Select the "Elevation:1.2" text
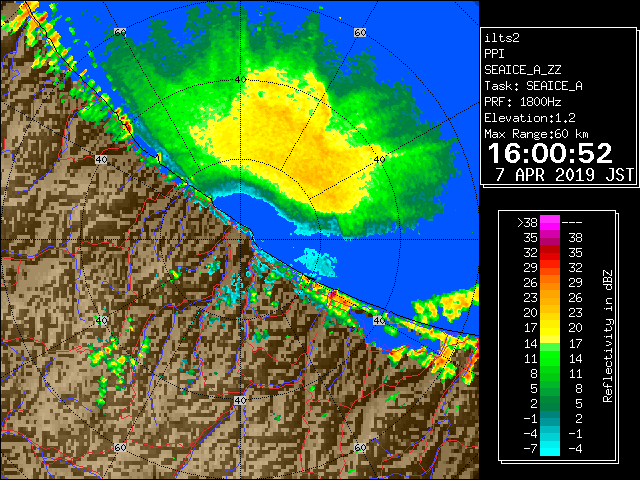Viewport: 640px width, 480px height. pos(530,118)
